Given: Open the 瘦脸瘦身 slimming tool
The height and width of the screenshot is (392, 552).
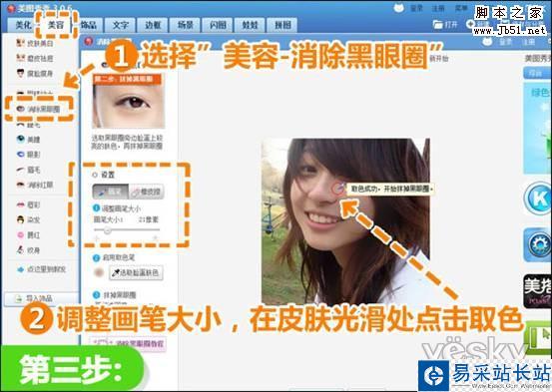Looking at the screenshot, I should [x=35, y=73].
